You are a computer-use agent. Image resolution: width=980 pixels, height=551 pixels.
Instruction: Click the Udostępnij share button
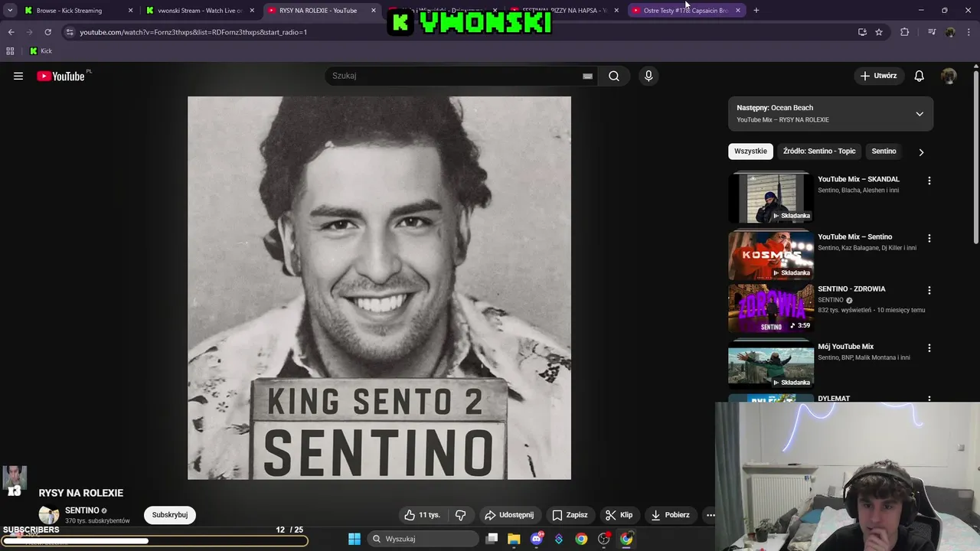pyautogui.click(x=509, y=515)
